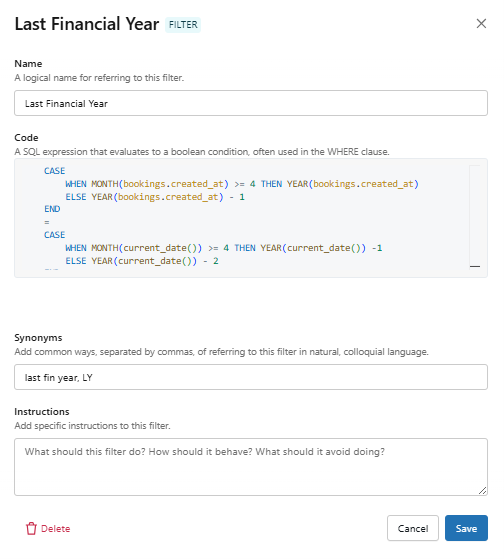Click the FILTER badge next to title
Image resolution: width=504 pixels, height=559 pixels.
tap(183, 25)
